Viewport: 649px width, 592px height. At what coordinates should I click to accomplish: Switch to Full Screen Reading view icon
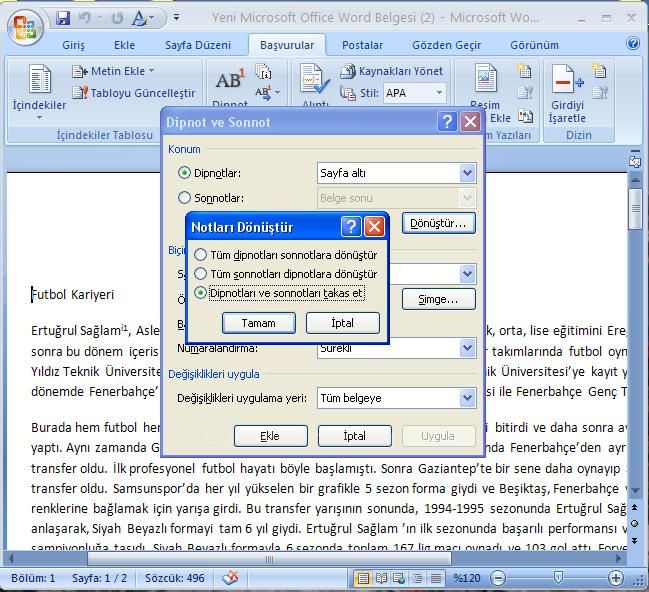tap(381, 578)
